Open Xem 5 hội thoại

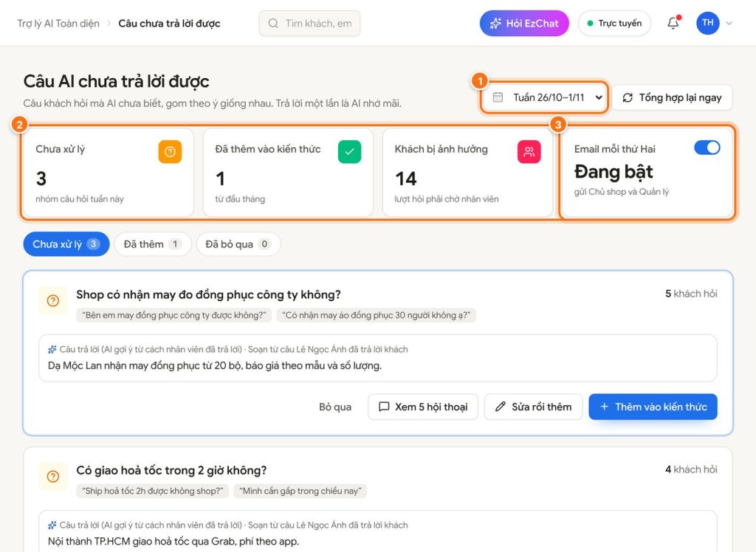point(423,407)
